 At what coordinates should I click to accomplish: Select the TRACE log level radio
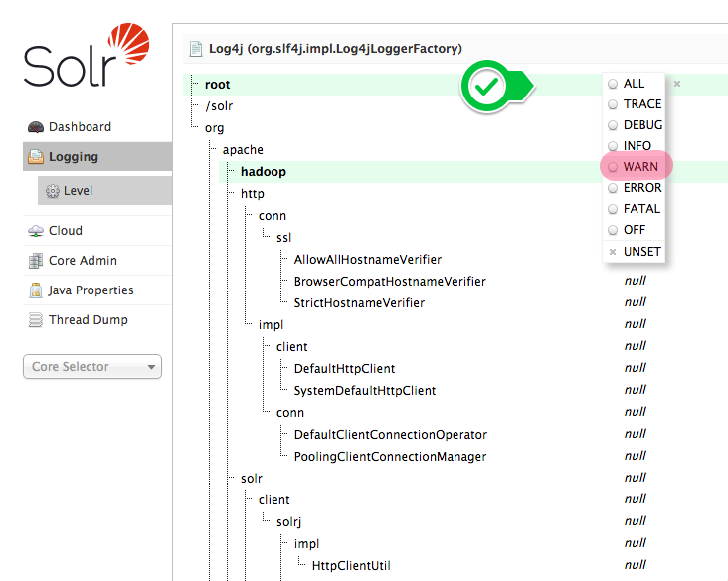coord(613,104)
